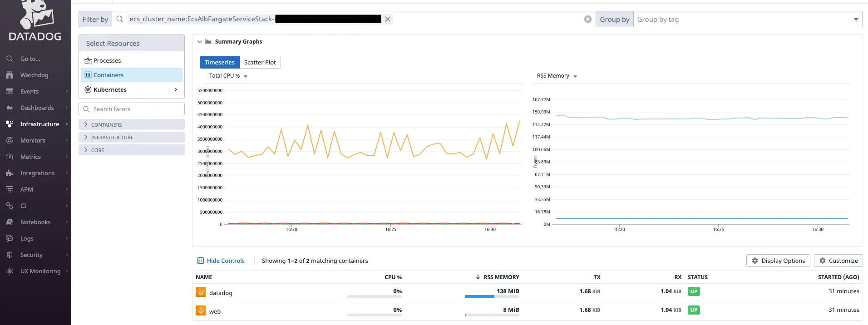Viewport: 868px width, 325px height.
Task: Click the Hide Controls panel icon
Action: [201, 261]
